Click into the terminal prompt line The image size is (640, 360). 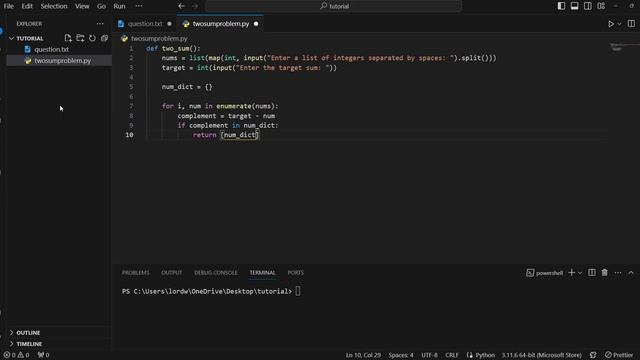211,291
